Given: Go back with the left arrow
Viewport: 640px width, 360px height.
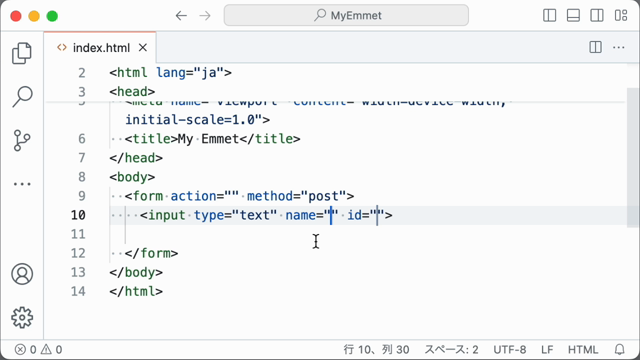Looking at the screenshot, I should pyautogui.click(x=181, y=16).
